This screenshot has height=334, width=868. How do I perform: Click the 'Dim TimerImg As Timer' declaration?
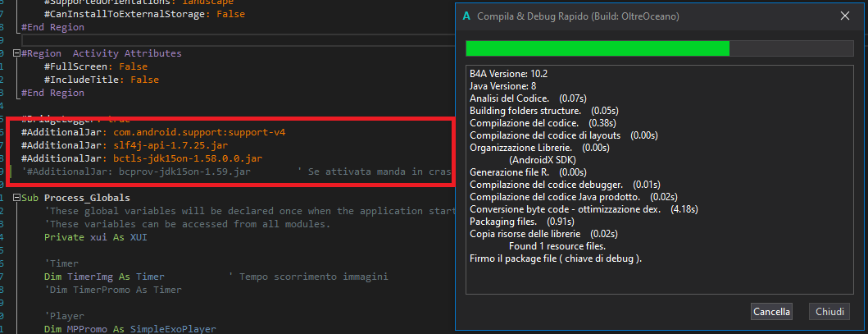(104, 277)
